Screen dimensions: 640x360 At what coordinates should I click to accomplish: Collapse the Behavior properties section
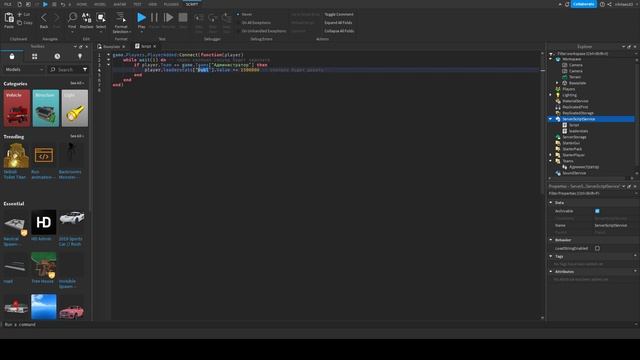pyautogui.click(x=551, y=240)
